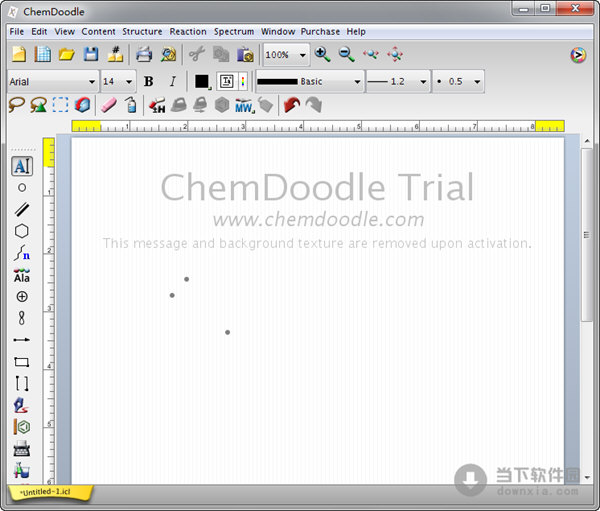Open the File menu

[16, 32]
